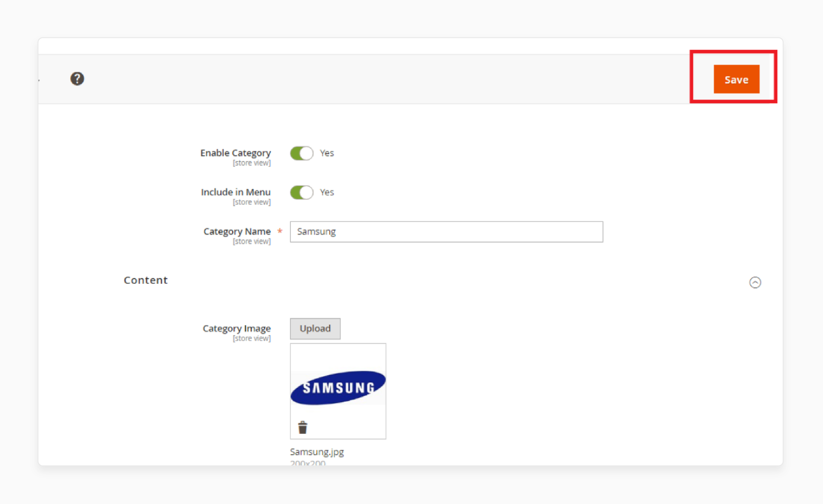The width and height of the screenshot is (823, 504).
Task: Click the Content section heading
Action: coord(146,280)
